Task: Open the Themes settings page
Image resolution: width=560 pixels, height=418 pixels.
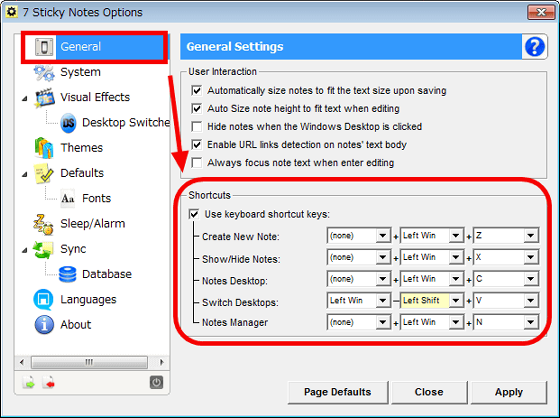Action: (81, 148)
